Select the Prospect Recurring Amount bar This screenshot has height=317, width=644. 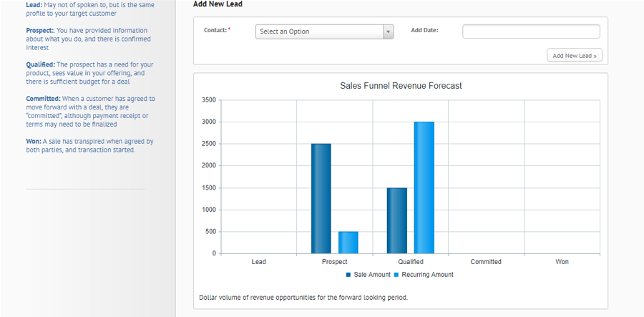point(348,242)
